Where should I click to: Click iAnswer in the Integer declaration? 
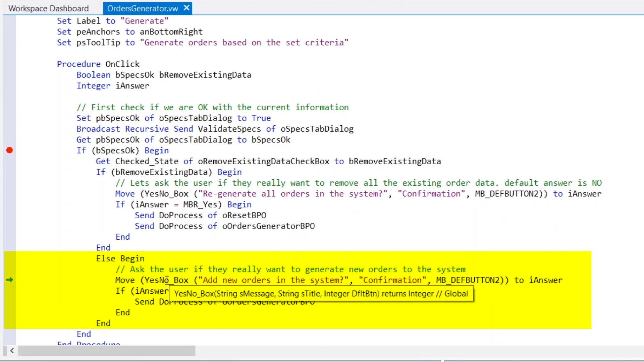point(132,86)
